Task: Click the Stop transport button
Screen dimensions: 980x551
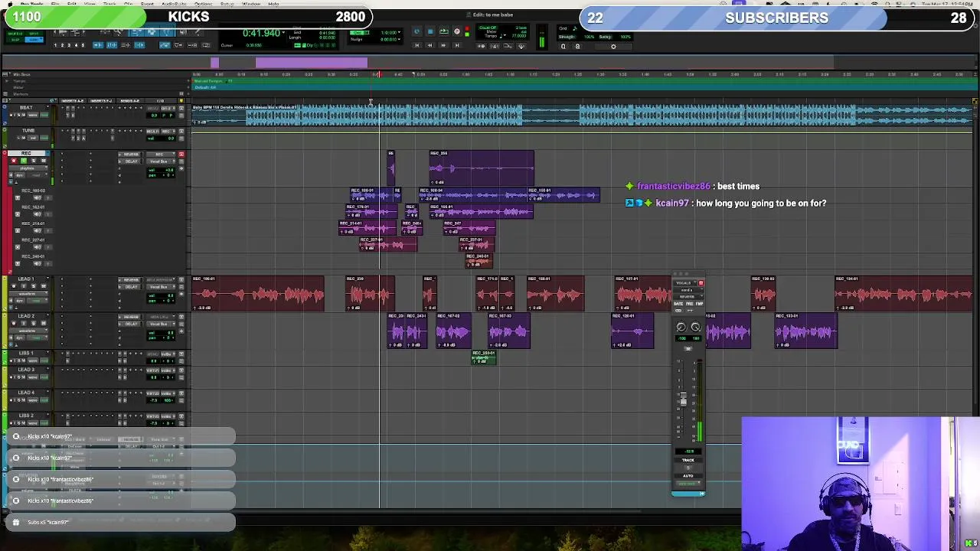Action: tap(430, 31)
